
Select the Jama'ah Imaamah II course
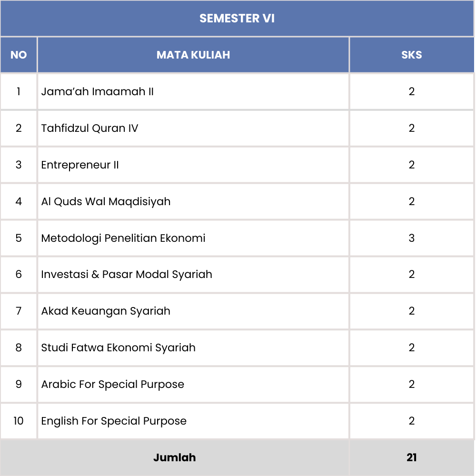click(98, 91)
